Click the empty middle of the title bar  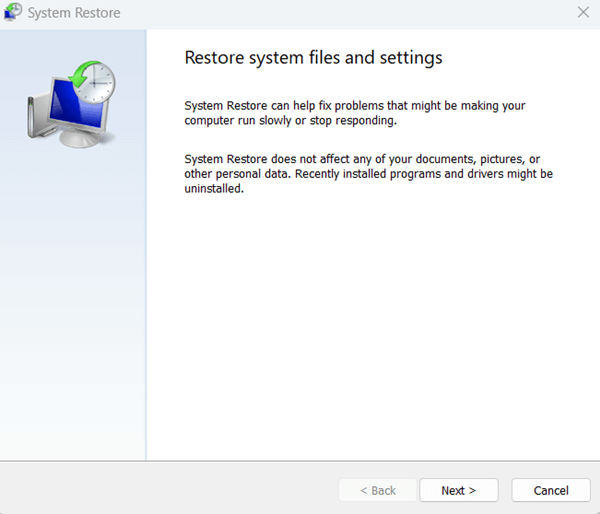[330, 14]
